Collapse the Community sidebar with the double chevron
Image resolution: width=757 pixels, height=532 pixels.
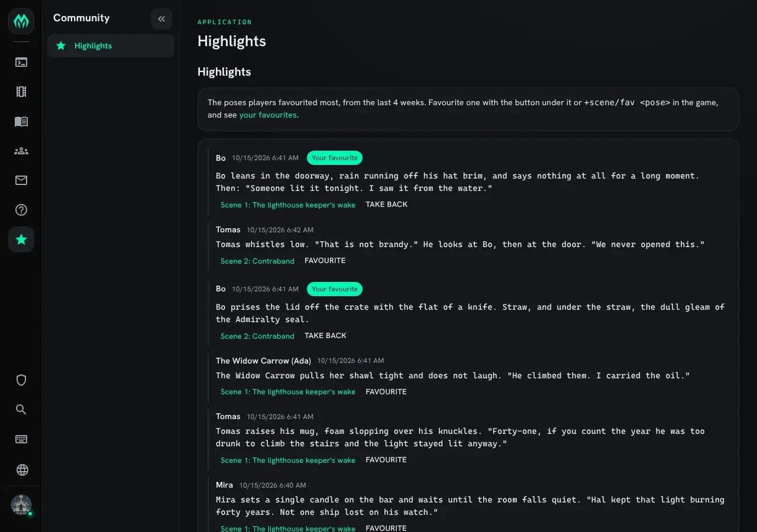pyautogui.click(x=161, y=19)
